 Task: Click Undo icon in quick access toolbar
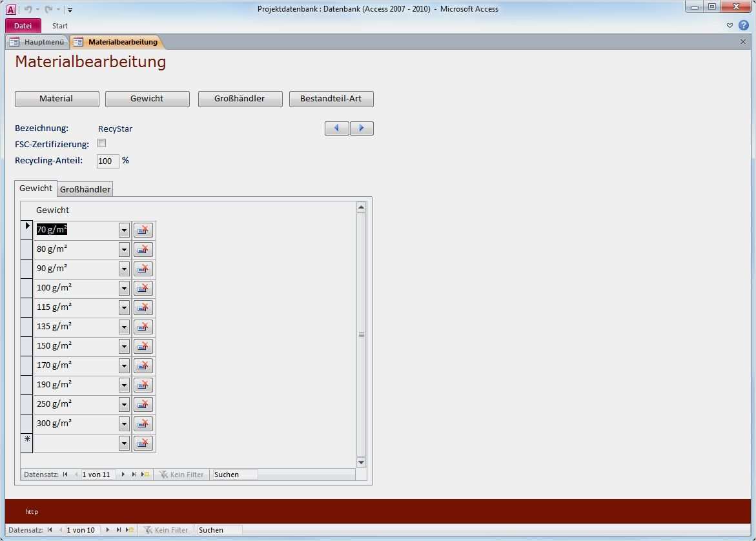[x=28, y=9]
